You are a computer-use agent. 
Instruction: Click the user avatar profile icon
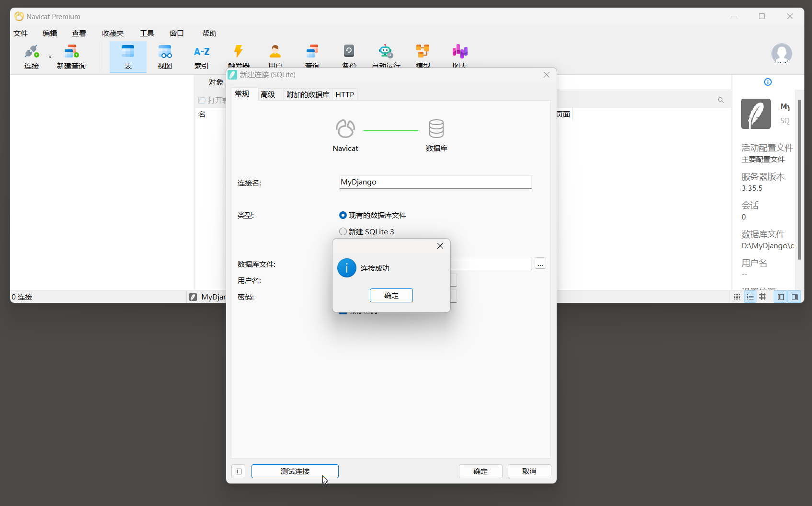(781, 53)
